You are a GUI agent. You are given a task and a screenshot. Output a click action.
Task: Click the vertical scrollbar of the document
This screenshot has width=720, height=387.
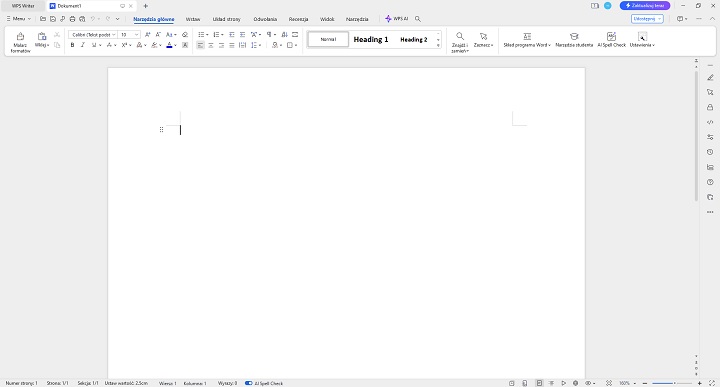click(x=696, y=135)
